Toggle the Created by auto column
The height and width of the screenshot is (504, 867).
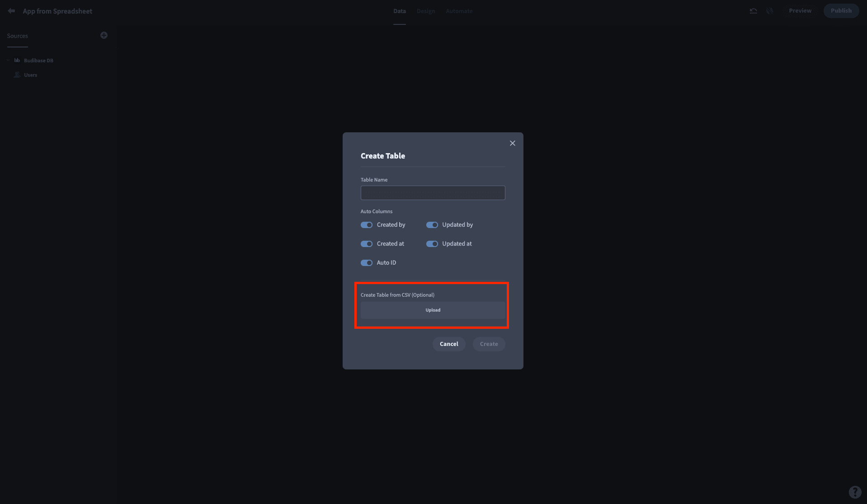(367, 225)
